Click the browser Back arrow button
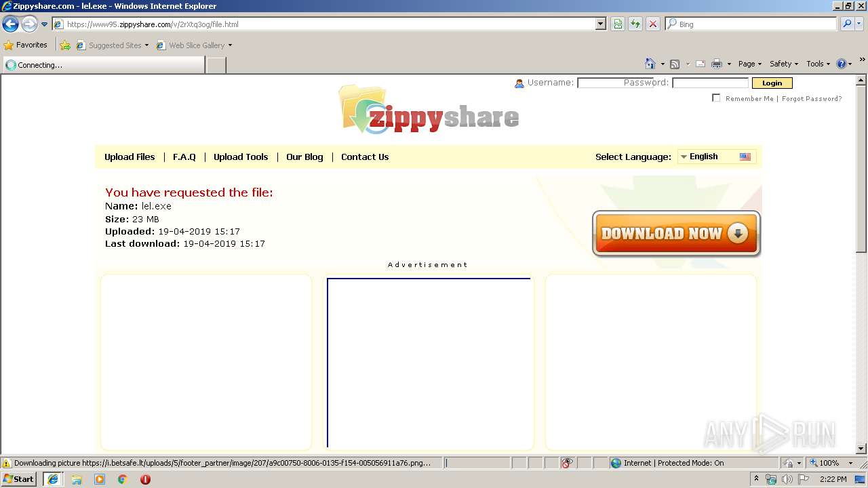 (10, 24)
